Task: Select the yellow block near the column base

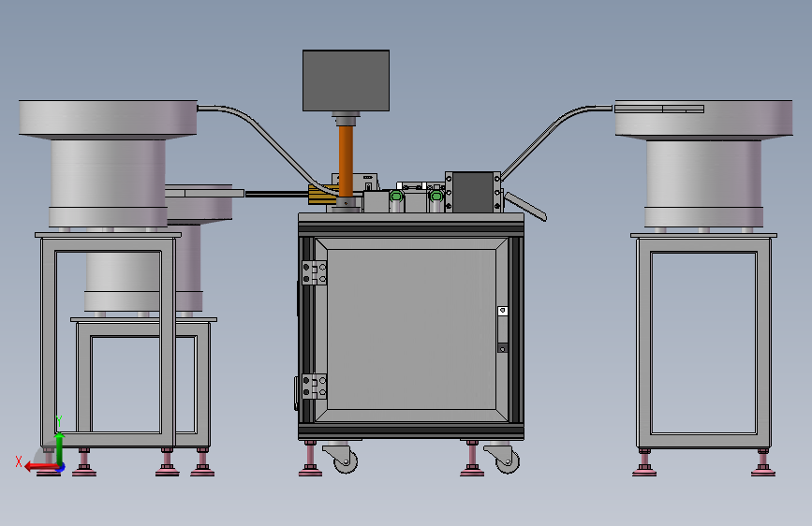Action: pyautogui.click(x=322, y=196)
